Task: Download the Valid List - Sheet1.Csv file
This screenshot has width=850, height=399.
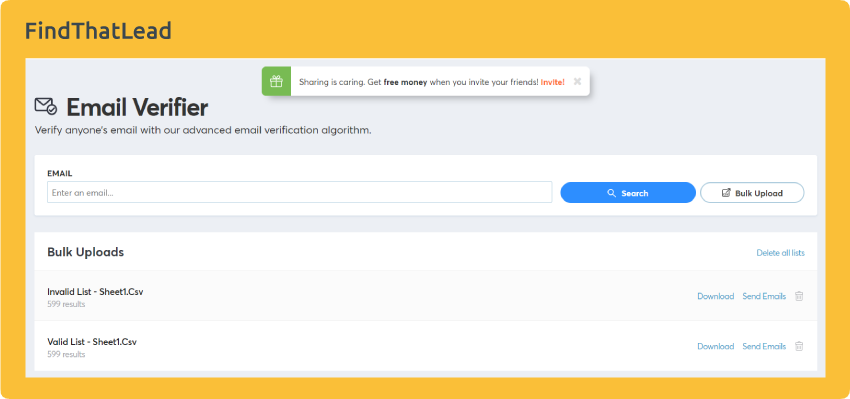Action: tap(716, 346)
